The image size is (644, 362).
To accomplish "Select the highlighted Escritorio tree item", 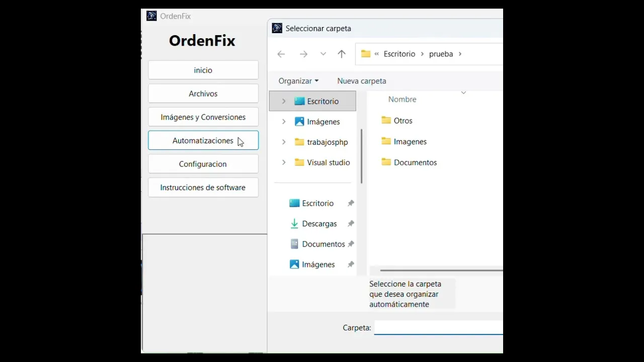I will point(312,101).
